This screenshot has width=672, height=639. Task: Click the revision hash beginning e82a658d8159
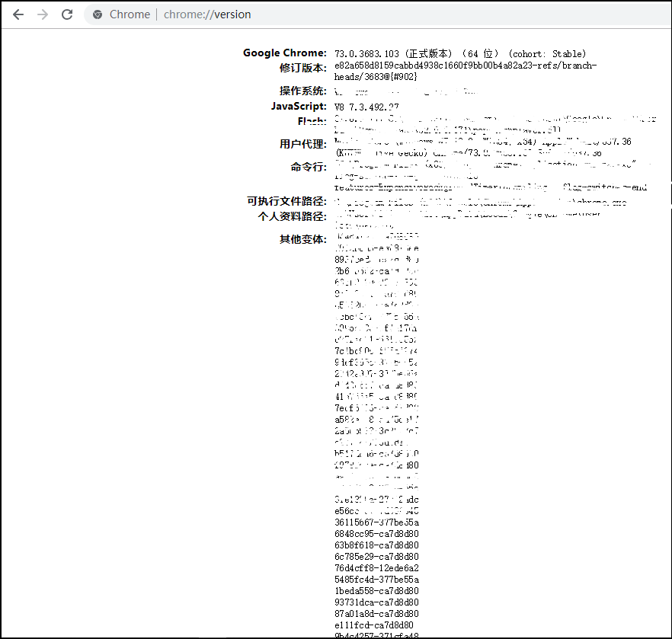click(x=466, y=65)
